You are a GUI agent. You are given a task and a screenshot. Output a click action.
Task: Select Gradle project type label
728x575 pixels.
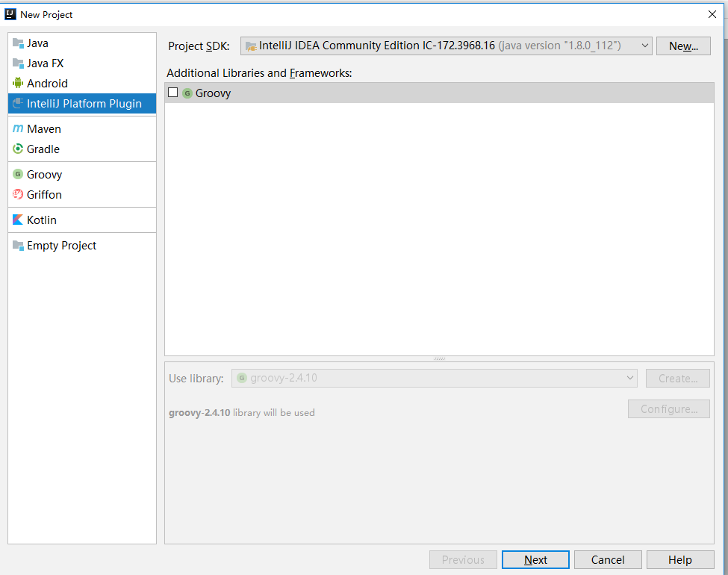click(x=43, y=149)
